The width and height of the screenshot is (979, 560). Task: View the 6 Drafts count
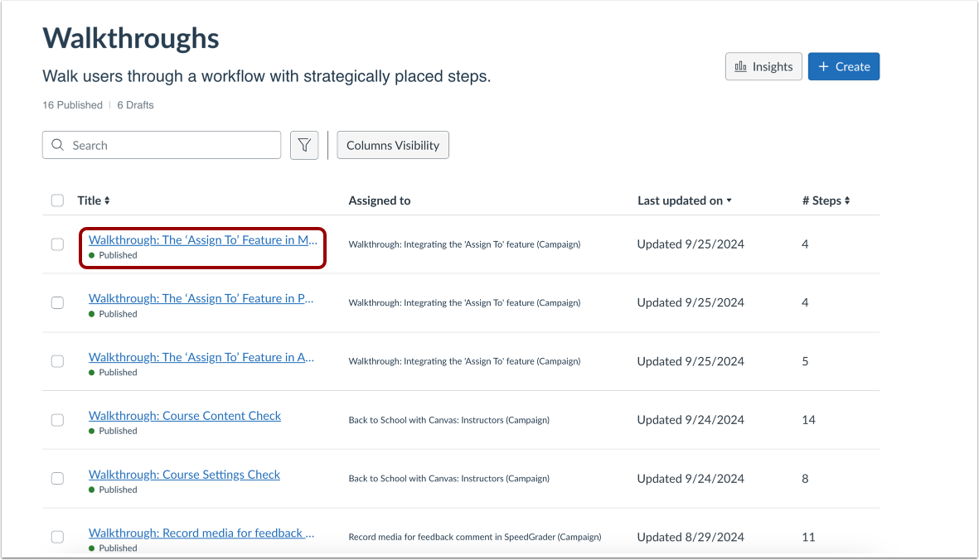[x=135, y=104]
